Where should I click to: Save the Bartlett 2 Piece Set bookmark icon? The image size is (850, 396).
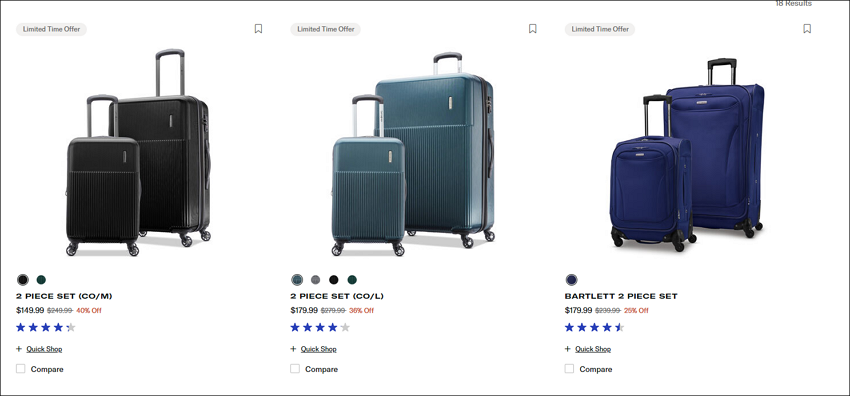(807, 29)
